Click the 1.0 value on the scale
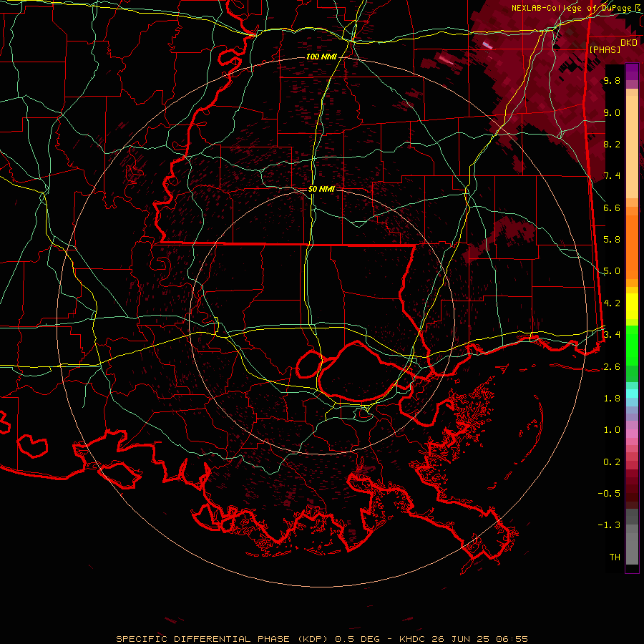Image resolution: width=644 pixels, height=644 pixels. pos(612,430)
